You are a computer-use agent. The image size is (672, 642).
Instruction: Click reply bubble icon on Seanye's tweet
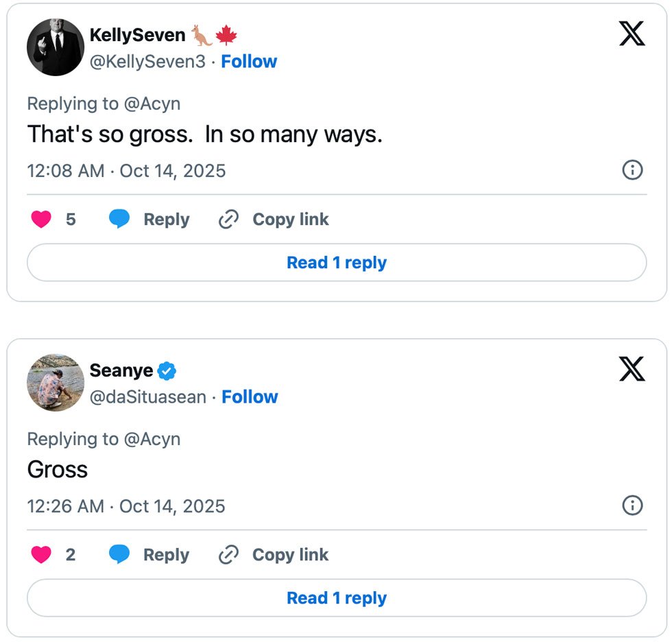click(x=119, y=555)
